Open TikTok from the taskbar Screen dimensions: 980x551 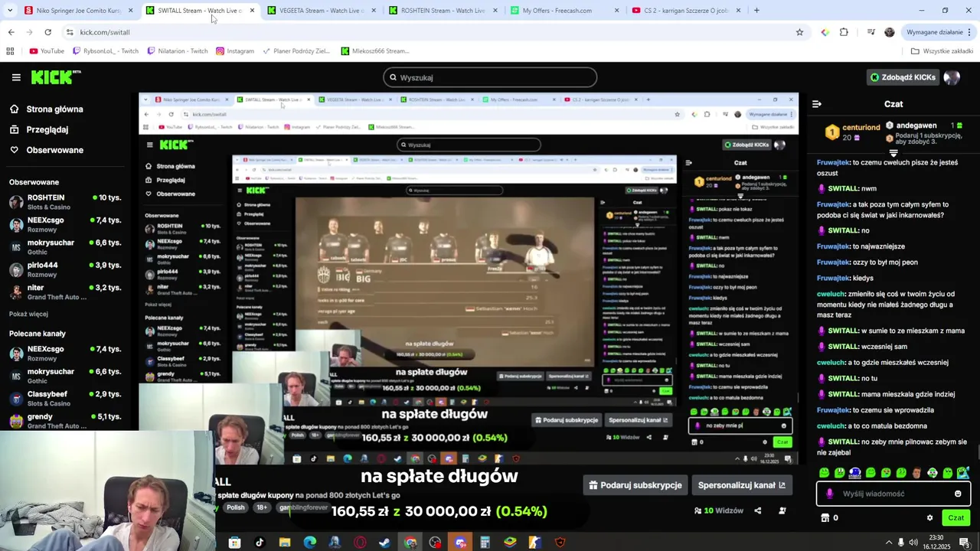click(x=260, y=543)
